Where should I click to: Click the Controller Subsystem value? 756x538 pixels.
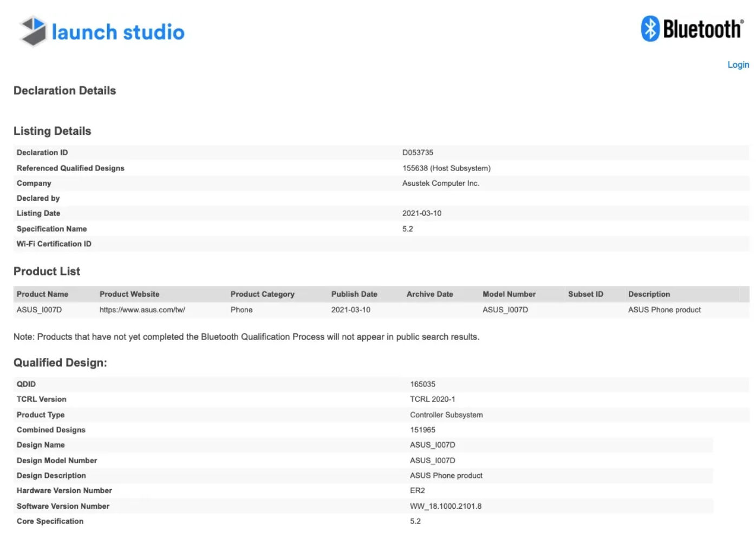[446, 415]
